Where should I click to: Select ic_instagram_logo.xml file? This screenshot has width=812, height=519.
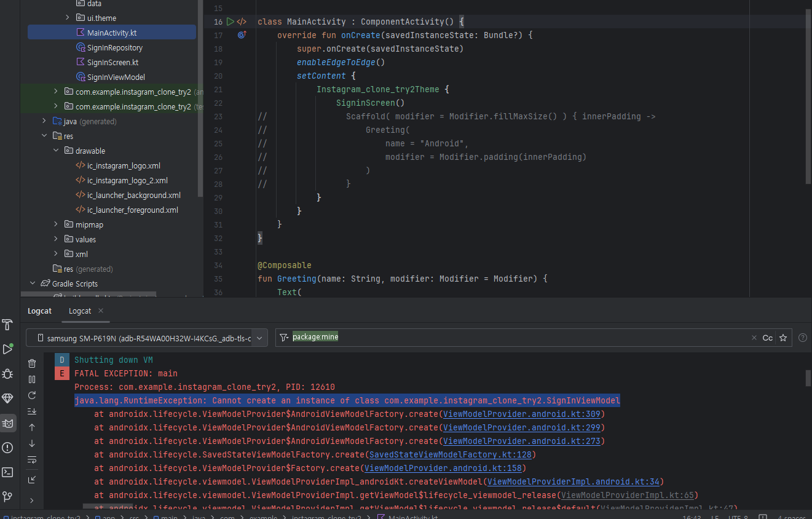[124, 165]
